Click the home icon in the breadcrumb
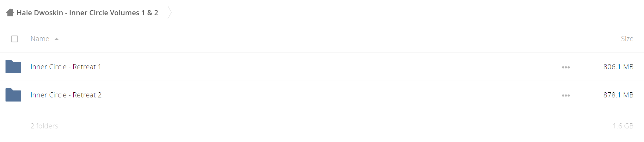 pos(10,13)
